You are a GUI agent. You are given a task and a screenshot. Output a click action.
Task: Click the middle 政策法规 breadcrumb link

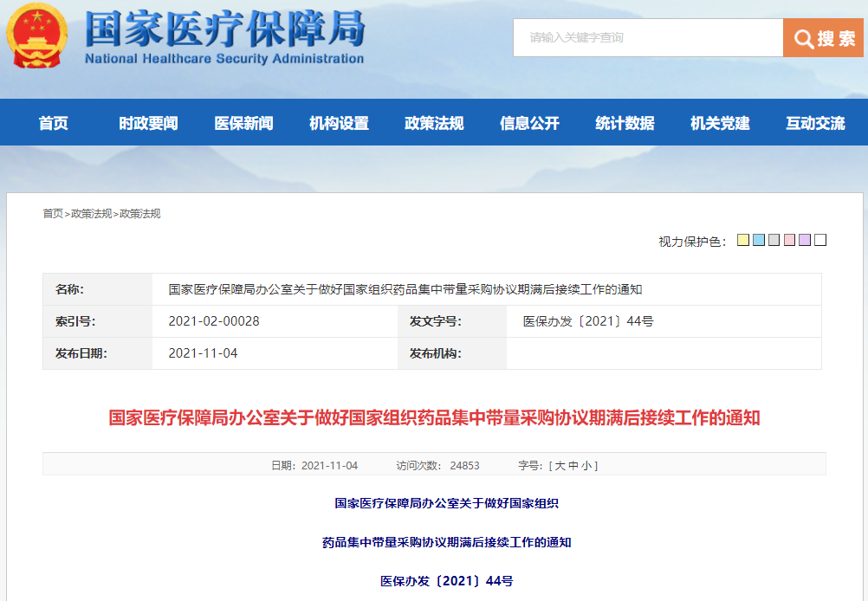pos(91,214)
